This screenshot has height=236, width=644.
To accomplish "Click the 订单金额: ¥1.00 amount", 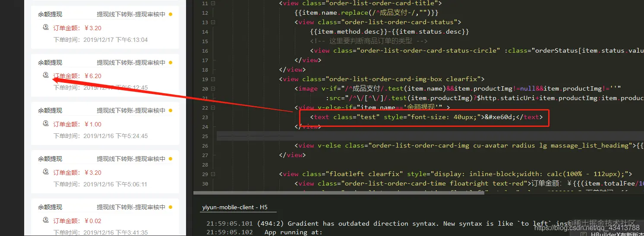I will click(x=78, y=124).
